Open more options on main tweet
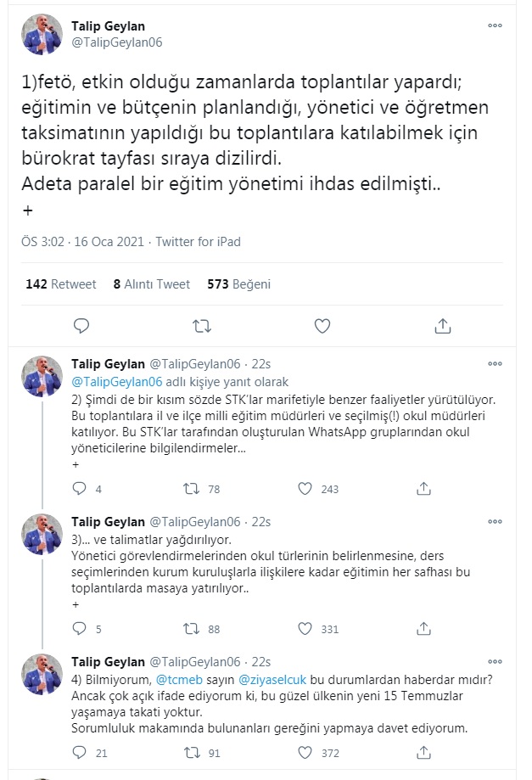Screen dimensions: 532x780 tap(495, 25)
